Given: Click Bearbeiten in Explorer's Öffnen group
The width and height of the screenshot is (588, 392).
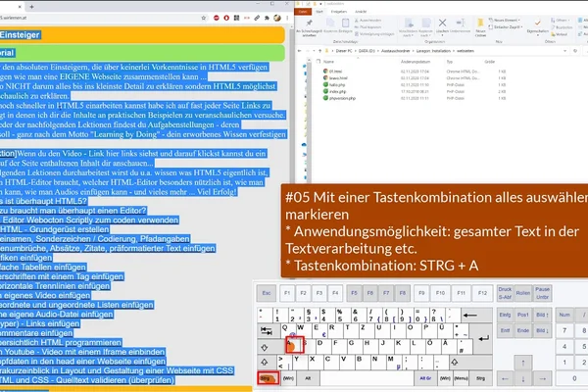Looking at the screenshot, I should (x=562, y=27).
